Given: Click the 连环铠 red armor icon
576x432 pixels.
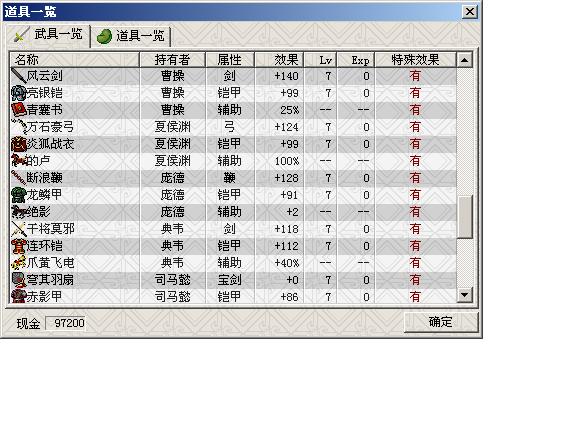Looking at the screenshot, I should (x=18, y=246).
